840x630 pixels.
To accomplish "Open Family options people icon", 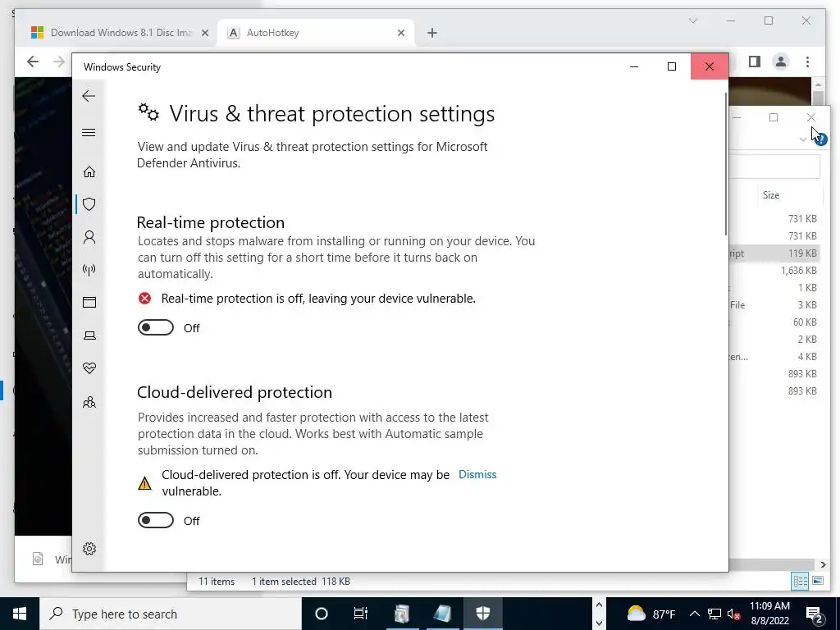I will click(x=89, y=402).
